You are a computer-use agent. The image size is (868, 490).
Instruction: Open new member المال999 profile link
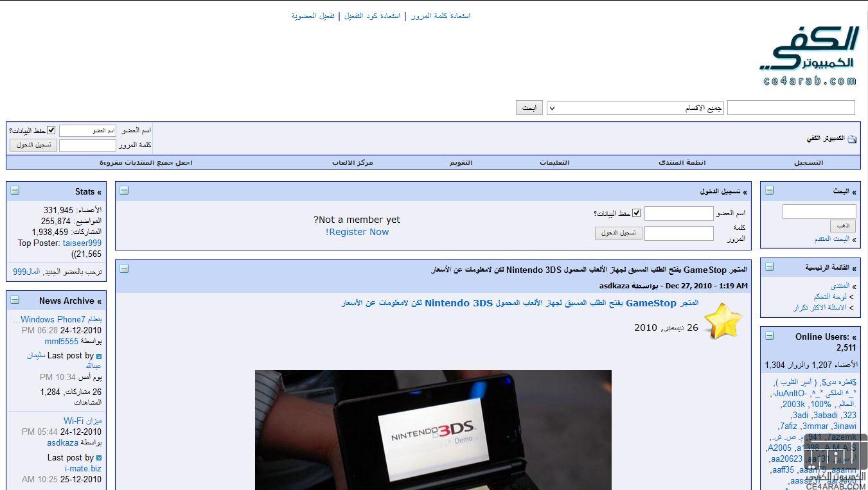pyautogui.click(x=26, y=272)
